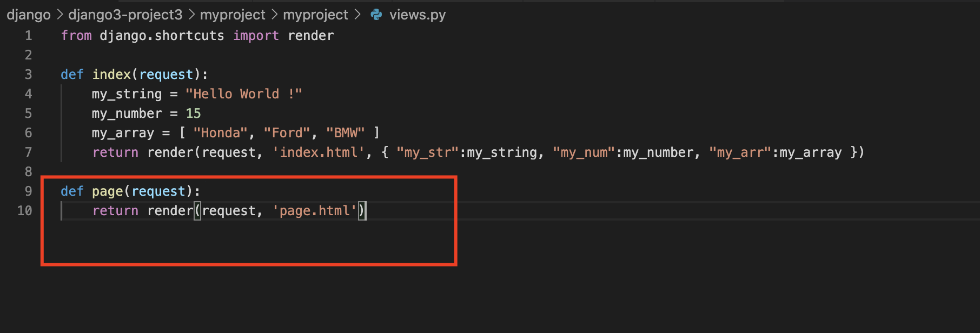Click the "BMW" string in my_array
980x333 pixels.
click(346, 133)
